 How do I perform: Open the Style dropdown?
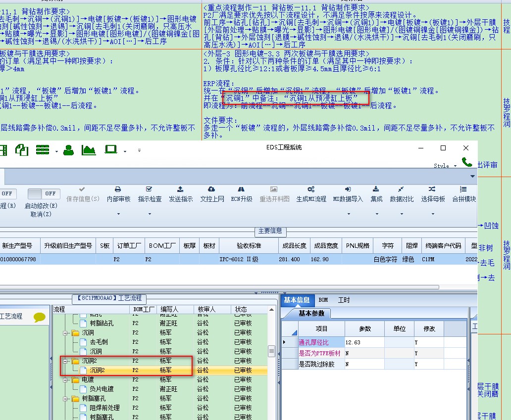[445, 166]
